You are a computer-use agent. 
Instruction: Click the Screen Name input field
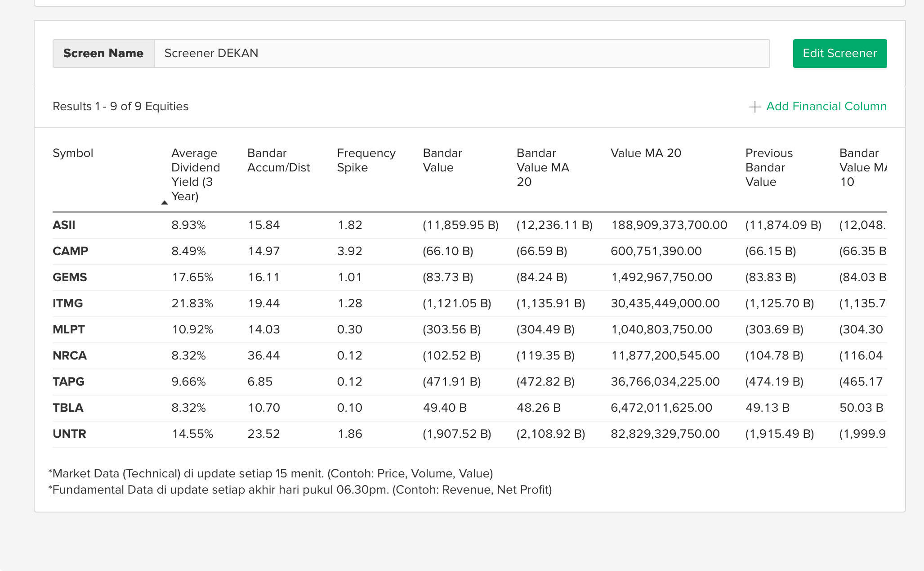click(x=462, y=54)
